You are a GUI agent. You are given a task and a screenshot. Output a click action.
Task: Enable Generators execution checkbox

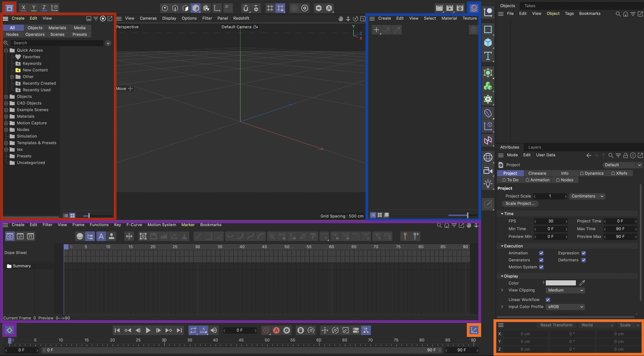[x=541, y=260]
